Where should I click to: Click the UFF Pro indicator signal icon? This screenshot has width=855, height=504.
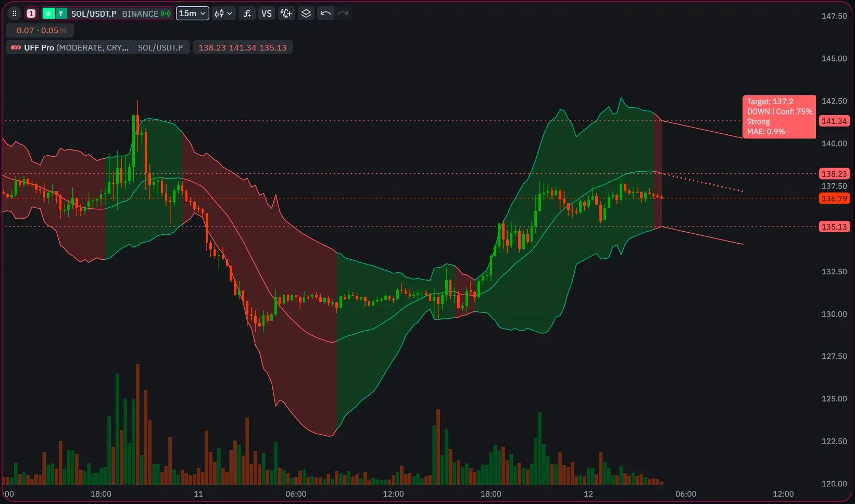(x=16, y=47)
